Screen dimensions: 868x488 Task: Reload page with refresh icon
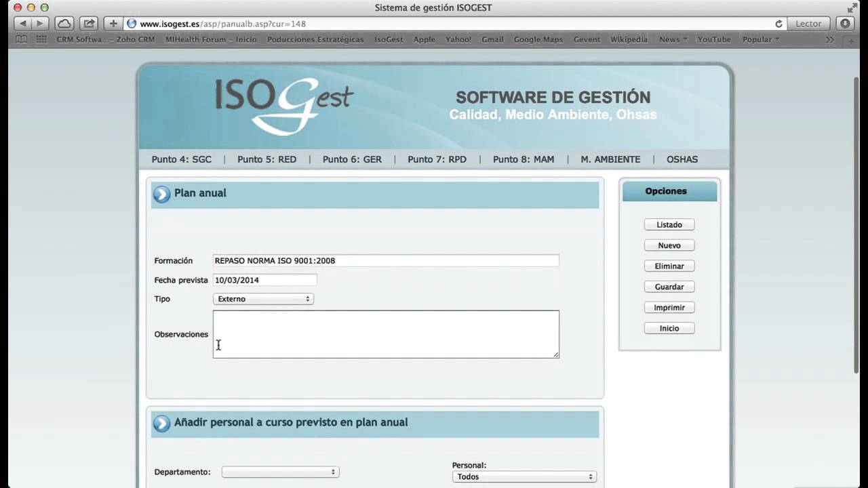pos(778,24)
